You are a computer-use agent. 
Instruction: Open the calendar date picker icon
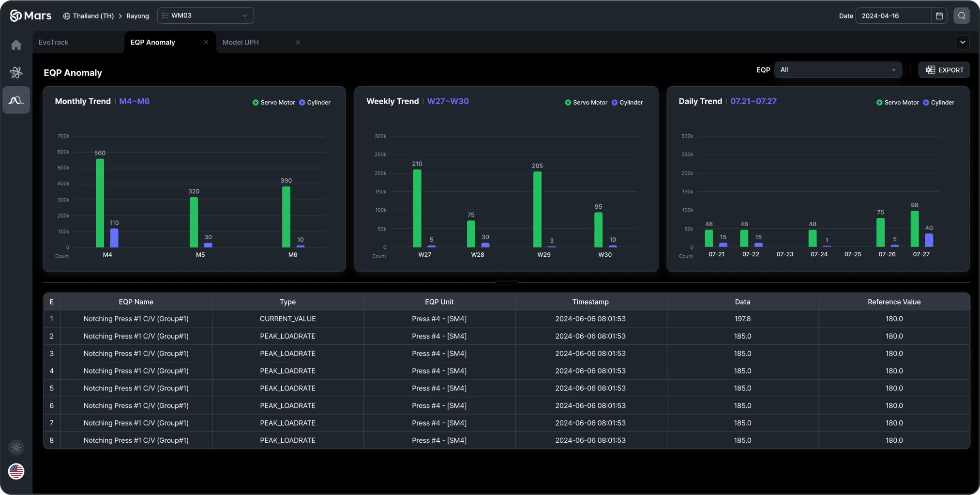(x=939, y=15)
